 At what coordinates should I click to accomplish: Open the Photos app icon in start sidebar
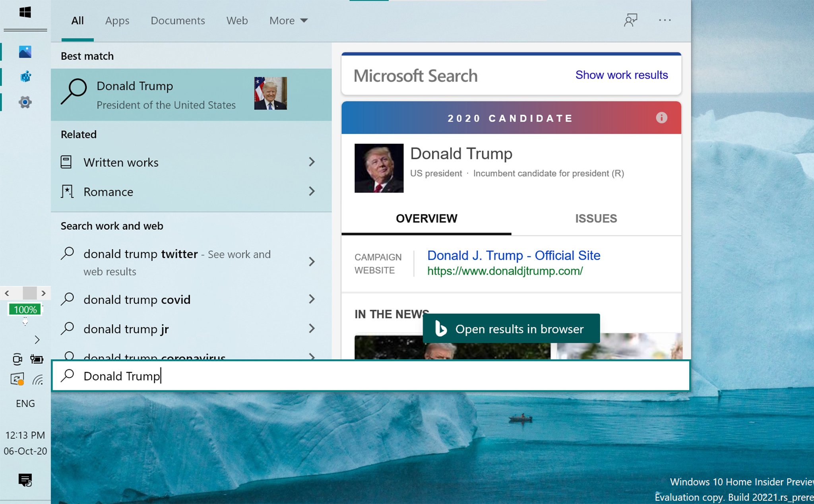pos(25,52)
